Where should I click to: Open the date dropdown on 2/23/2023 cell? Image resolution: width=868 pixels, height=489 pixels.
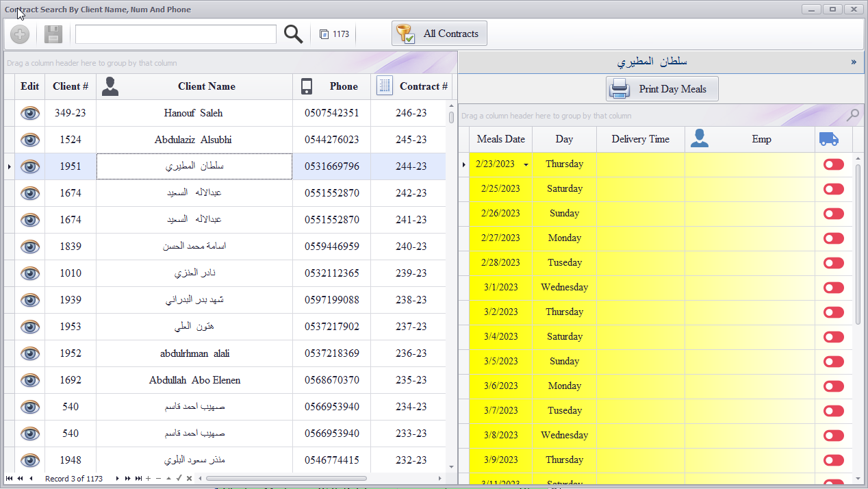(x=526, y=164)
